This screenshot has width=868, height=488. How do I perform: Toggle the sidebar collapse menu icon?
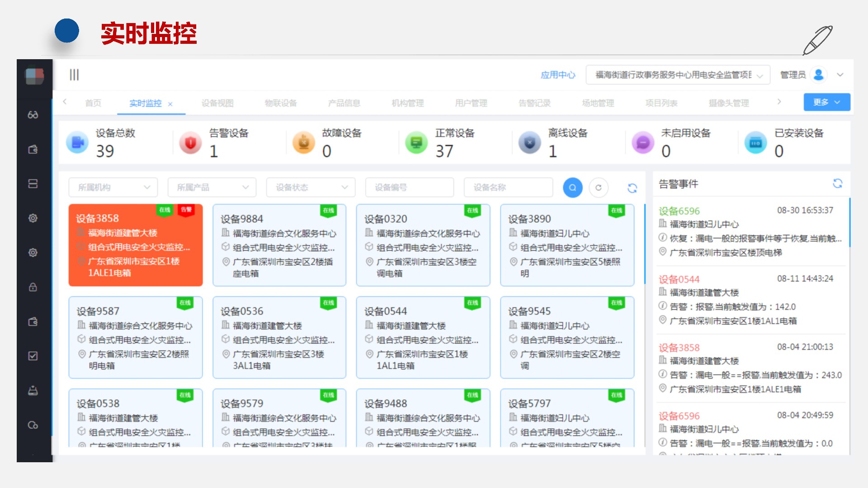[74, 75]
